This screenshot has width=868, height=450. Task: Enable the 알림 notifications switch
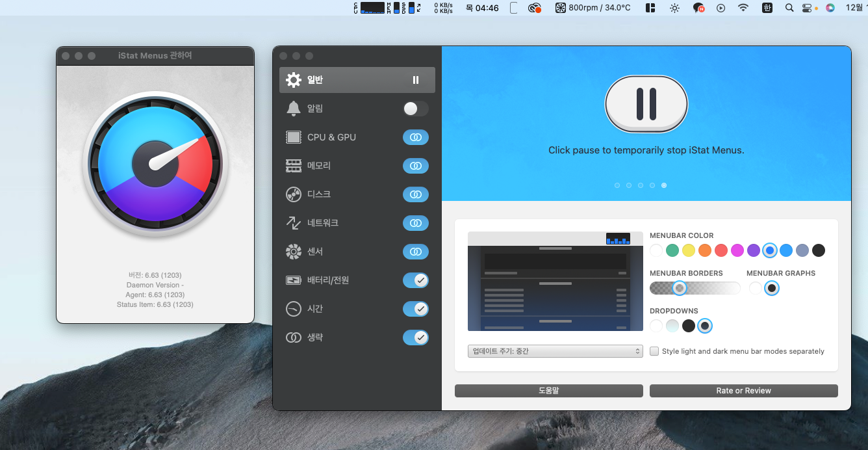416,109
